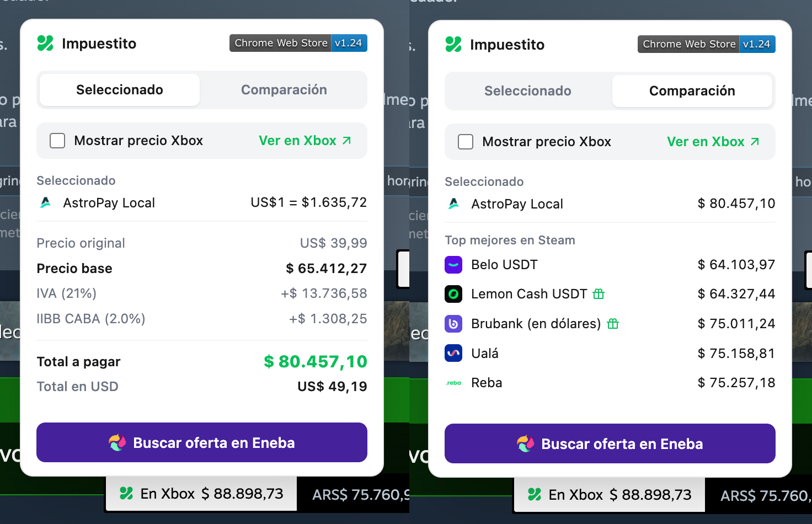Click the Ualá icon
The image size is (812, 524).
453,353
